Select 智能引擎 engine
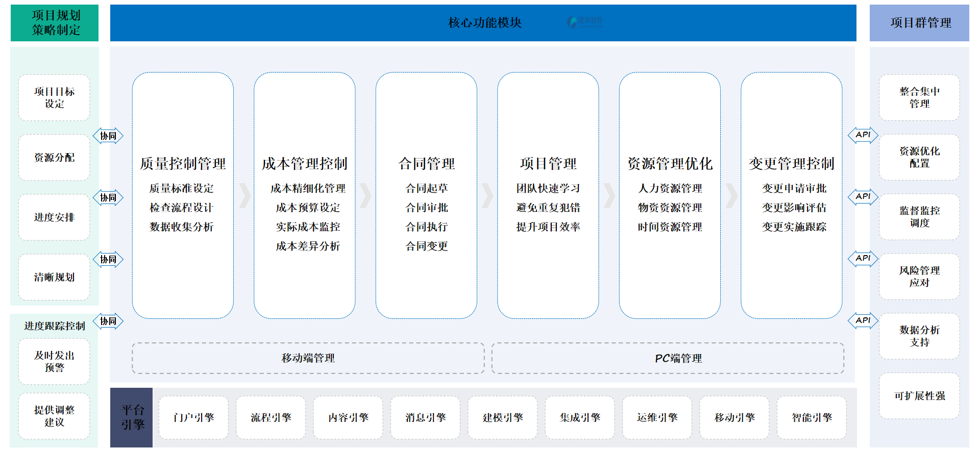This screenshot has width=980, height=449. [x=812, y=417]
